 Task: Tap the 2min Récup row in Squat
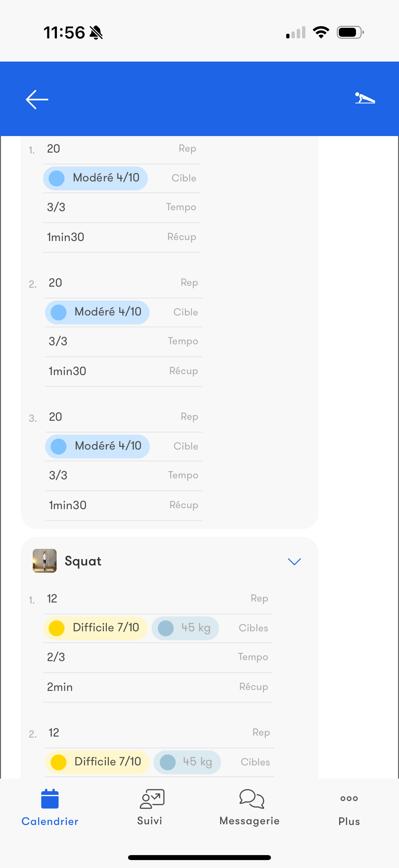pyautogui.click(x=157, y=687)
